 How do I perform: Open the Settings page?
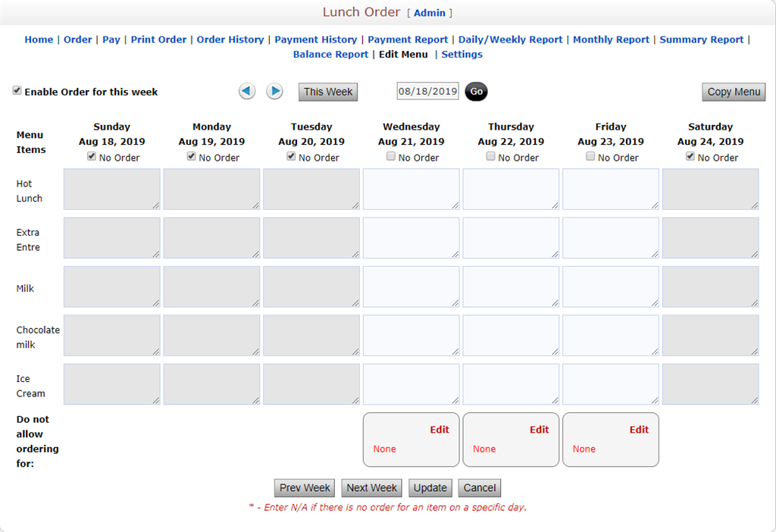[x=463, y=54]
